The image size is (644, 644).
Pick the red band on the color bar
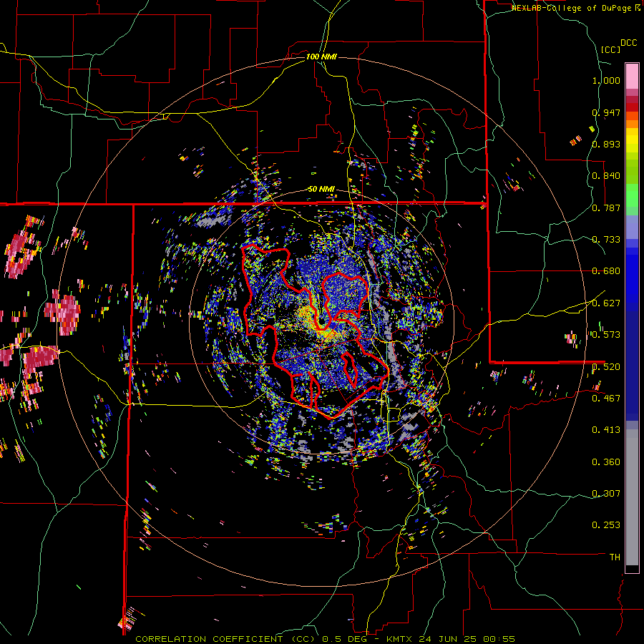632,107
